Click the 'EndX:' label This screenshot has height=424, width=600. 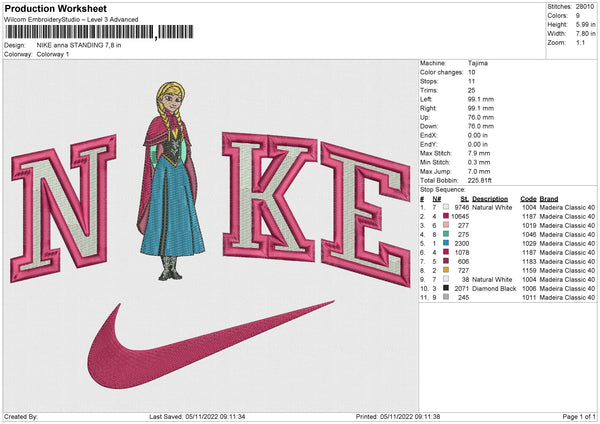click(x=428, y=135)
